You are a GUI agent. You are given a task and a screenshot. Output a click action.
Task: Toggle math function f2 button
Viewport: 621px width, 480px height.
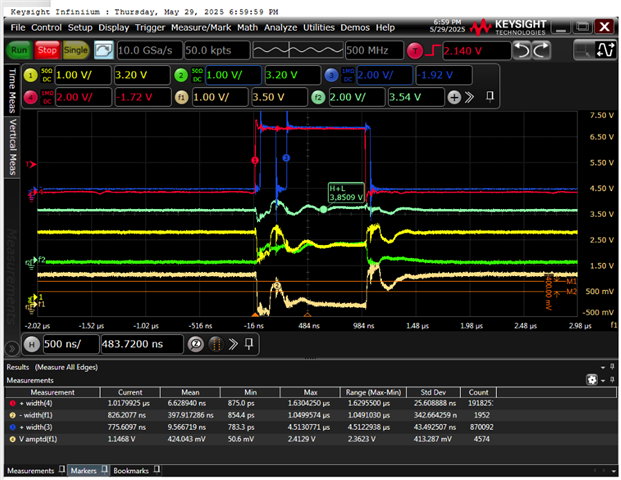[318, 97]
